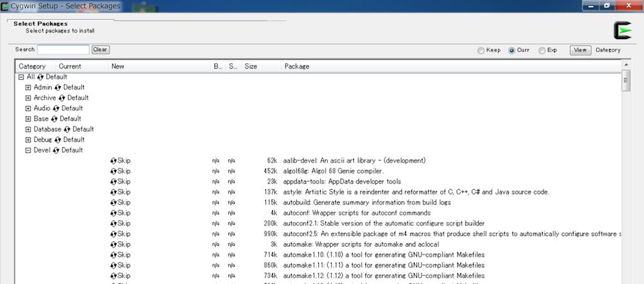Expand the Database category
This screenshot has height=284, width=644.
(x=28, y=130)
